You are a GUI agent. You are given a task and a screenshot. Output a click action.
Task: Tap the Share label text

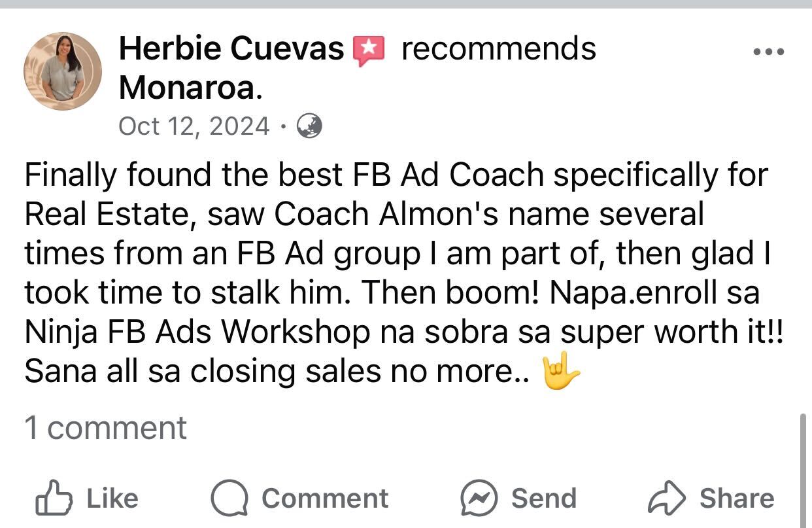tap(737, 499)
